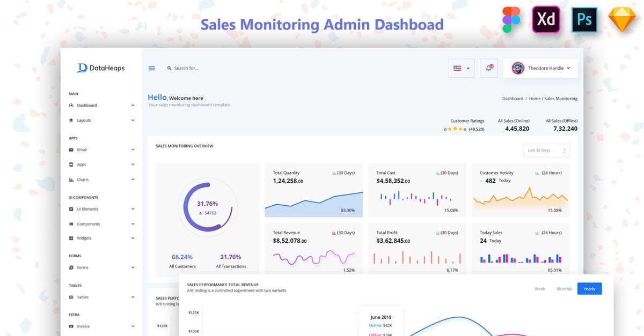644x336 pixels.
Task: Click the notification bell icon
Action: (x=488, y=68)
